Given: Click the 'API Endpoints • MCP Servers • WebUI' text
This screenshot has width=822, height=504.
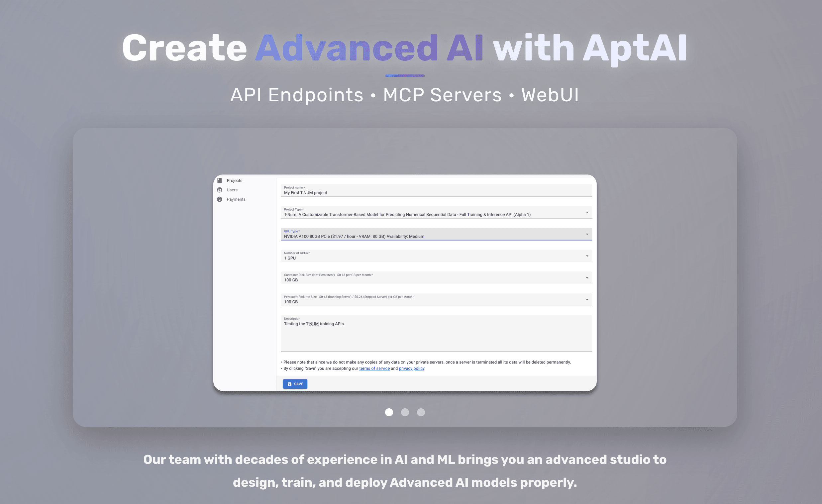Looking at the screenshot, I should click(x=405, y=95).
